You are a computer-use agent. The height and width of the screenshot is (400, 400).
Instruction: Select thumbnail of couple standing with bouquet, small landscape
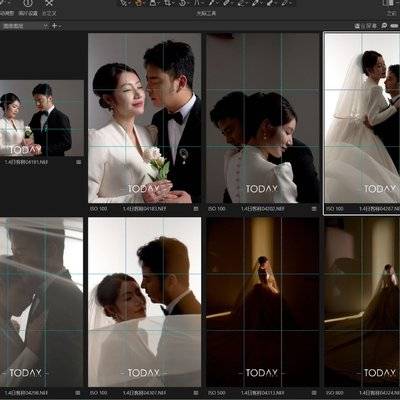point(42,118)
